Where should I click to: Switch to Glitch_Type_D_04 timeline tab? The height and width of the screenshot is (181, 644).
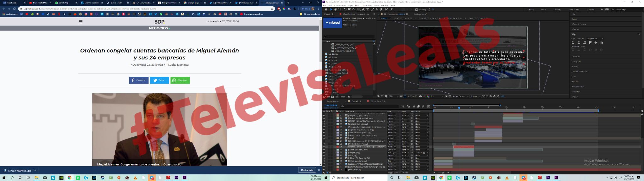[379, 101]
